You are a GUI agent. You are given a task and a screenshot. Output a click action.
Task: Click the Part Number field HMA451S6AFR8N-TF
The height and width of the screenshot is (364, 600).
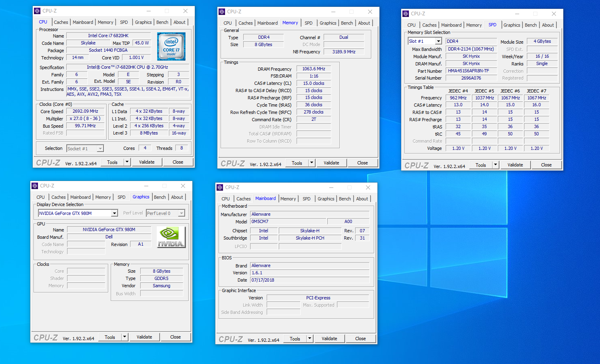[471, 71]
